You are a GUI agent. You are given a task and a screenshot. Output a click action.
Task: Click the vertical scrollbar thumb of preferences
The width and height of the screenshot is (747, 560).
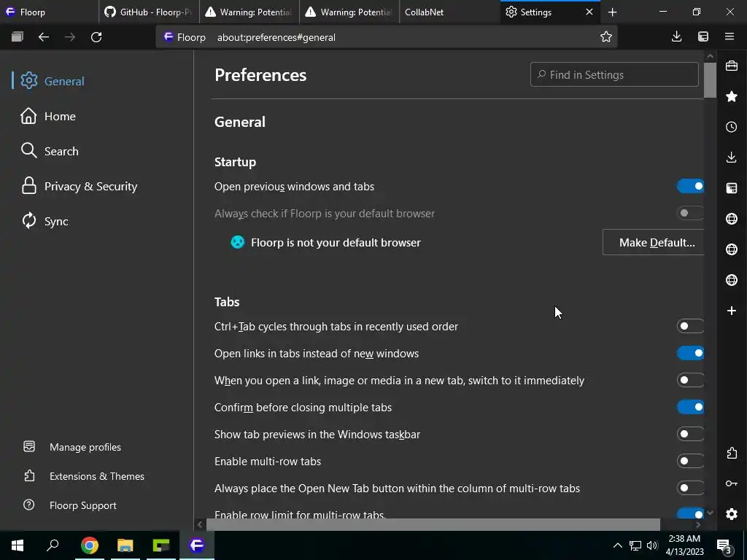[x=711, y=80]
